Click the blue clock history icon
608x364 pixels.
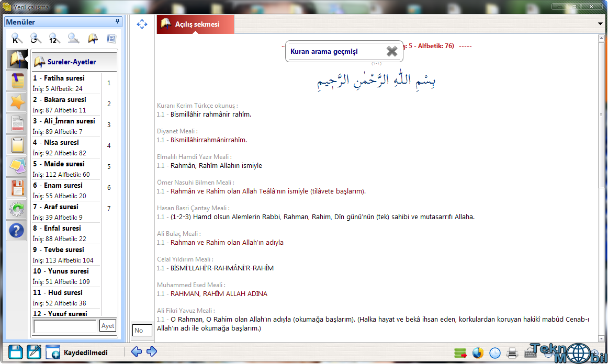click(495, 353)
